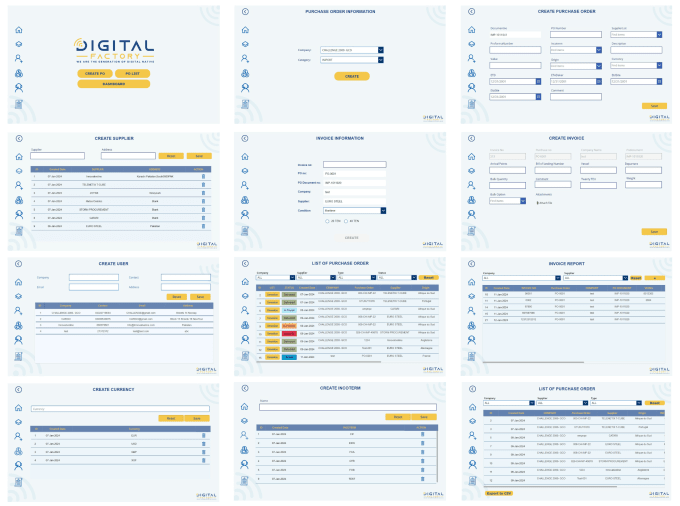Click the Name input field in Create Incoterm
Image resolution: width=680 pixels, height=506 pixels.
(x=348, y=407)
